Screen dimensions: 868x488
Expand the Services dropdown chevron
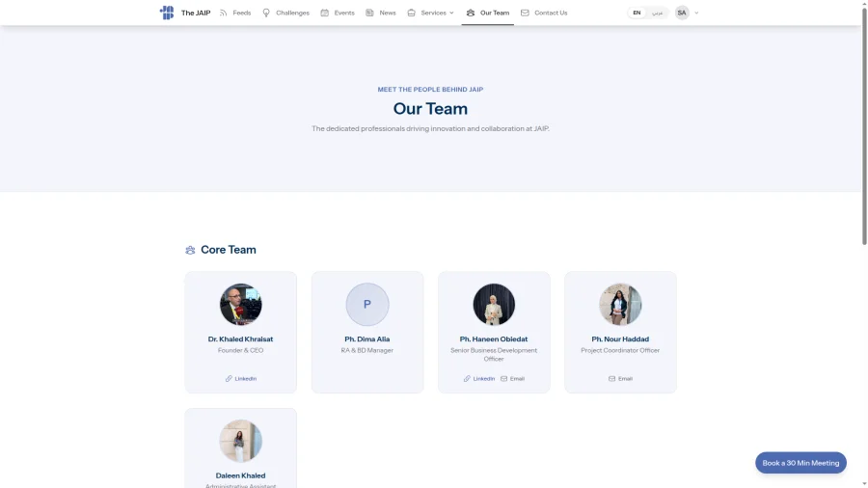click(x=451, y=13)
